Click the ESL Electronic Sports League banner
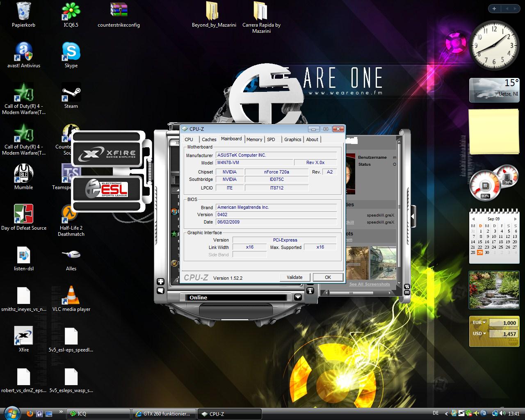This screenshot has height=420, width=525. 107,189
